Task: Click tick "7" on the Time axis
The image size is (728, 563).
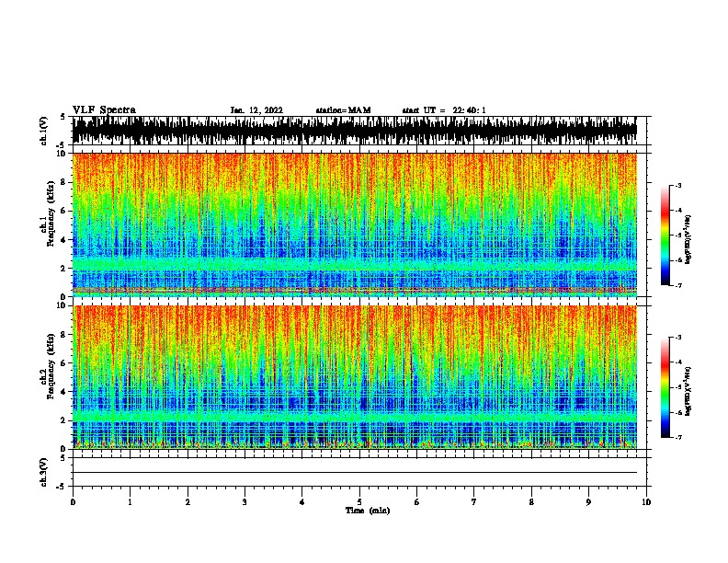Action: (x=474, y=502)
